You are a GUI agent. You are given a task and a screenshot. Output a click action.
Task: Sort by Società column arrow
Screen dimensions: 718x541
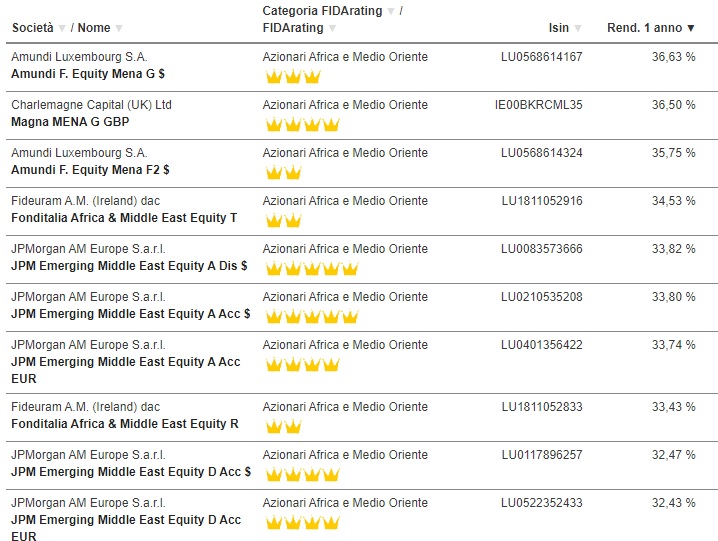62,28
